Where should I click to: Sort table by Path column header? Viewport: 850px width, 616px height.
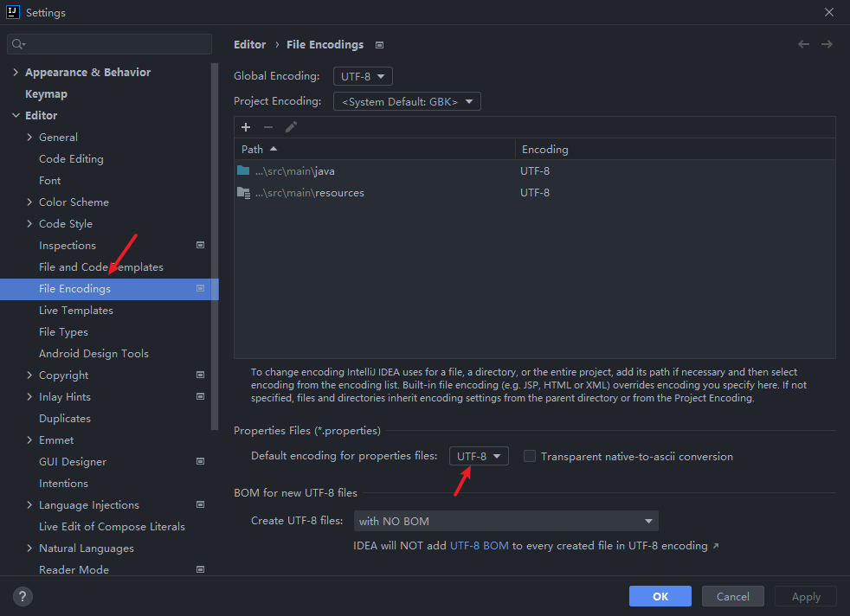click(375, 149)
